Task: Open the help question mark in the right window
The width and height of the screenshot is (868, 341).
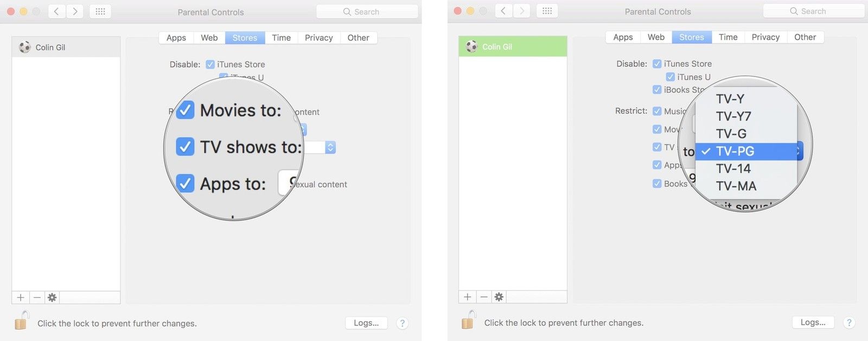Action: coord(849,323)
